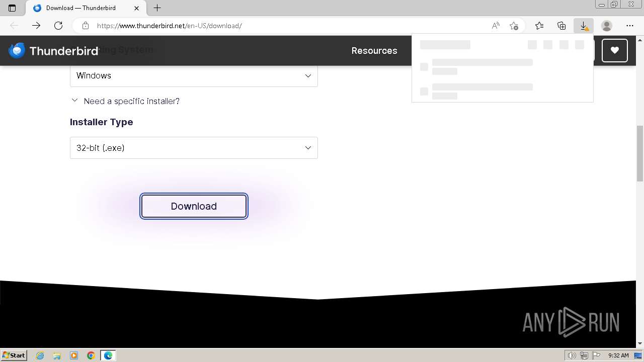
Task: Open Google Chrome from taskbar
Action: (91, 355)
